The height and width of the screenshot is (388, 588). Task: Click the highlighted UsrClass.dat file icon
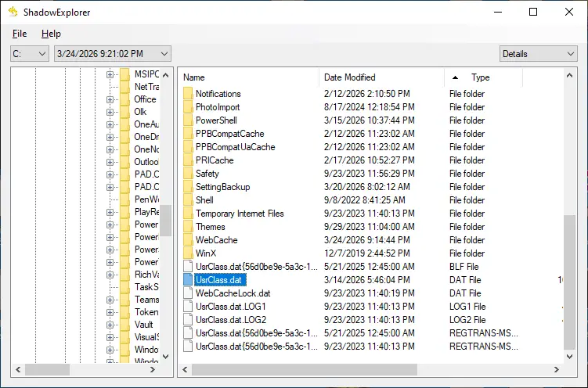point(188,280)
